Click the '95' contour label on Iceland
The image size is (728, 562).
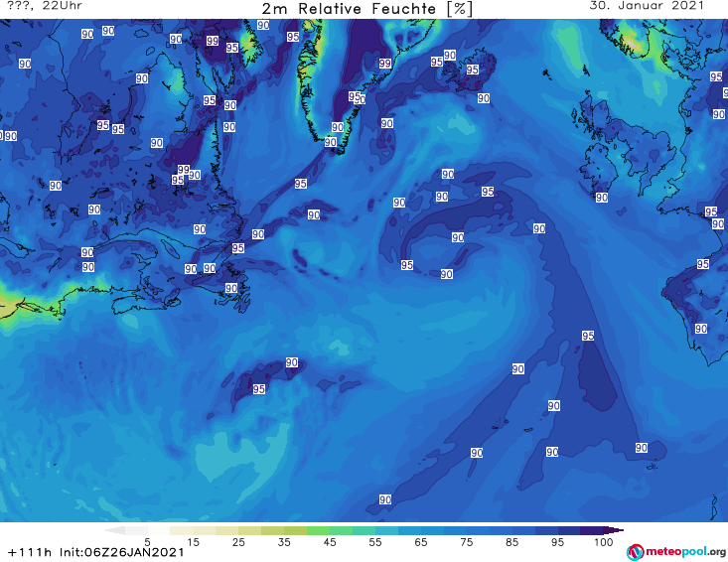[472, 70]
